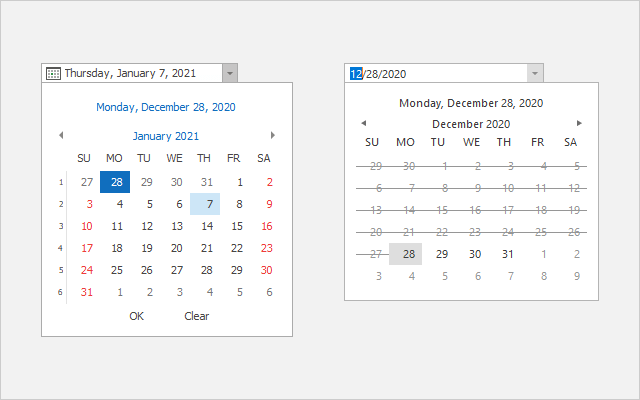Viewport: 640px width, 400px height.
Task: Show previous month in December 2020 calendar
Action: tap(362, 123)
